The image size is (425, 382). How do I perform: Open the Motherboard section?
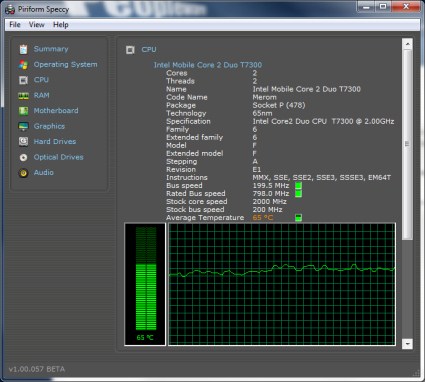pos(56,111)
